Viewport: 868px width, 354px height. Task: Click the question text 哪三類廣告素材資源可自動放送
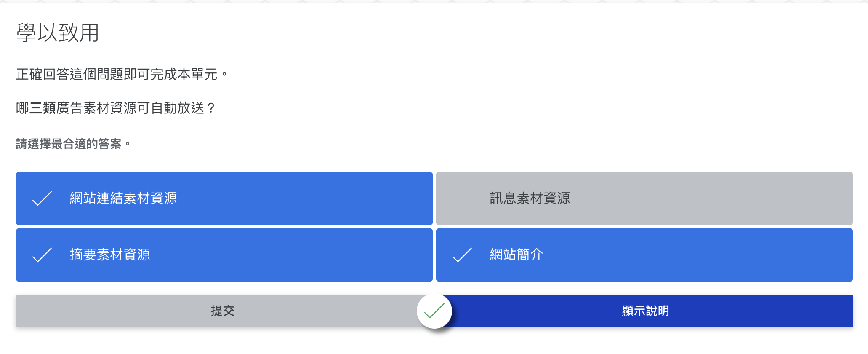click(x=115, y=108)
